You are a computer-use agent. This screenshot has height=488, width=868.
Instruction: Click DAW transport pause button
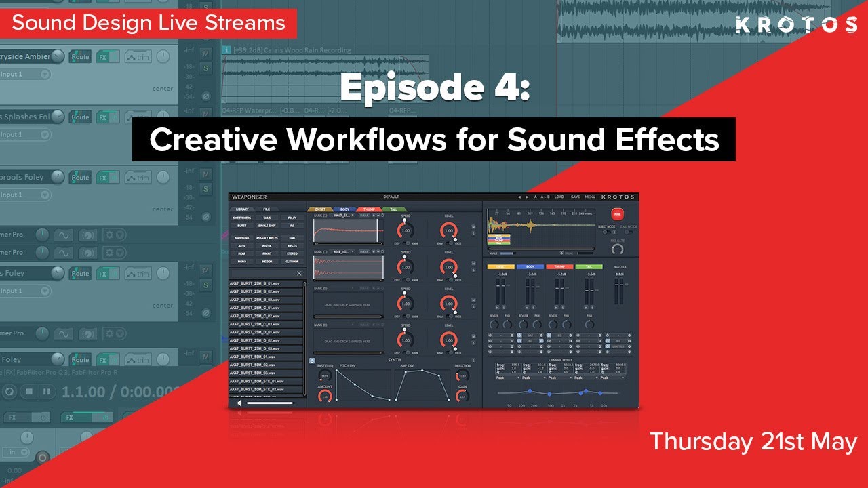[47, 392]
